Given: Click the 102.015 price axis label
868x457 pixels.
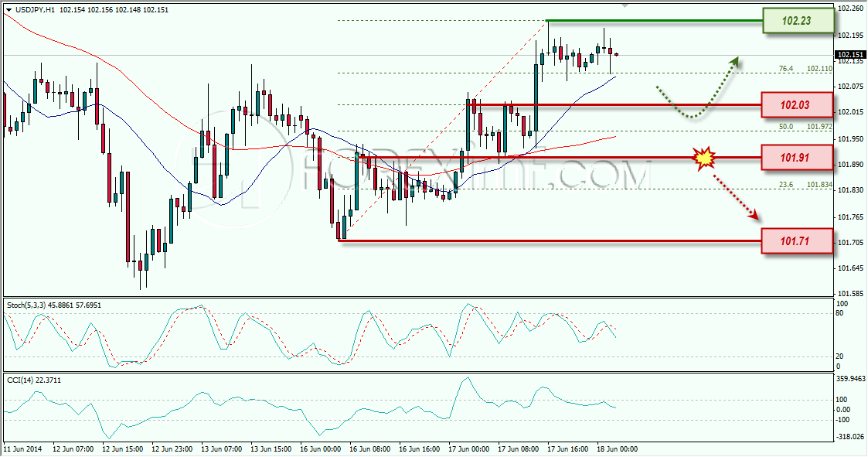Looking at the screenshot, I should [850, 112].
